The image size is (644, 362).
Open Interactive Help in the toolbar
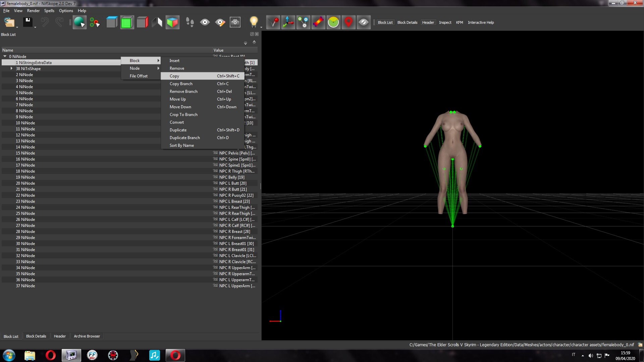[x=481, y=22]
